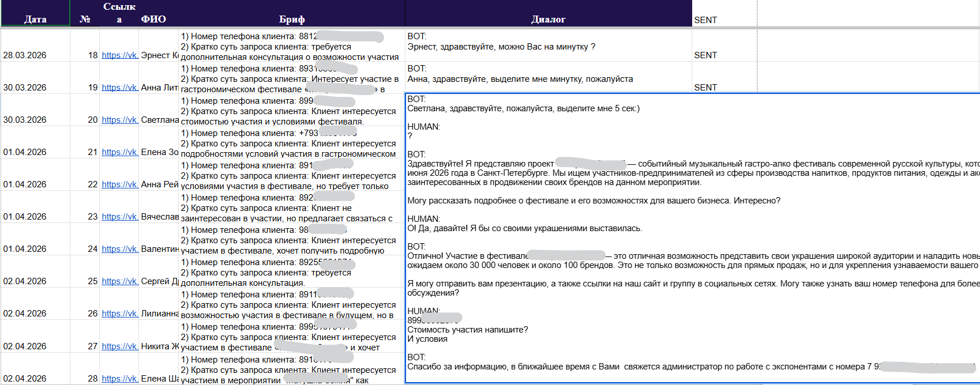Click the dialog cell greeting Эрнест
The width and height of the screenshot is (980, 385).
tap(549, 46)
